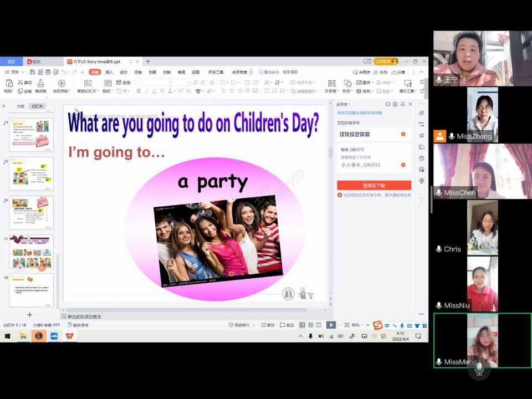This screenshot has height=399, width=532.
Task: Open the zoom percentage dropdown (86%)
Action: (362, 325)
